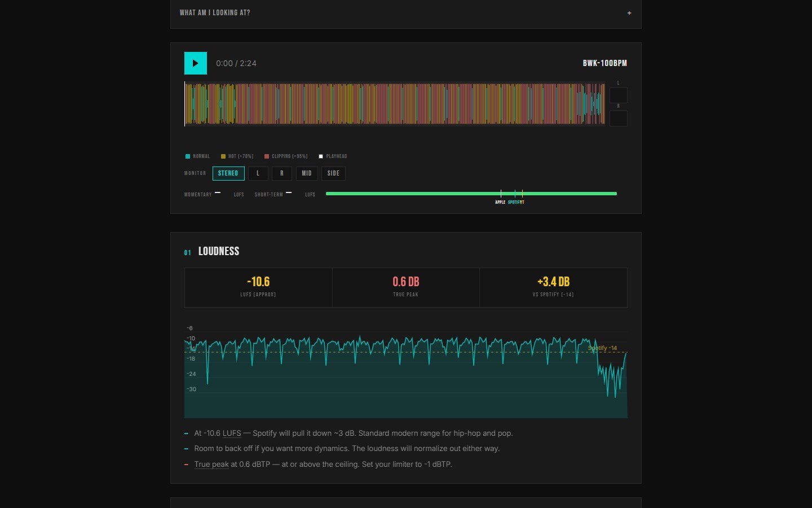The height and width of the screenshot is (508, 812).
Task: Switch monitor to L channel
Action: coord(258,173)
